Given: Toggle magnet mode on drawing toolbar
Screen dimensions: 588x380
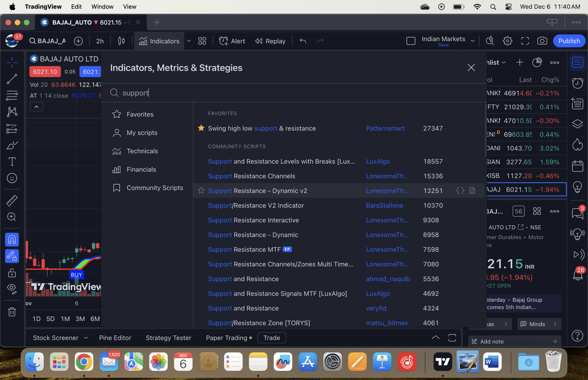Looking at the screenshot, I should [12, 239].
